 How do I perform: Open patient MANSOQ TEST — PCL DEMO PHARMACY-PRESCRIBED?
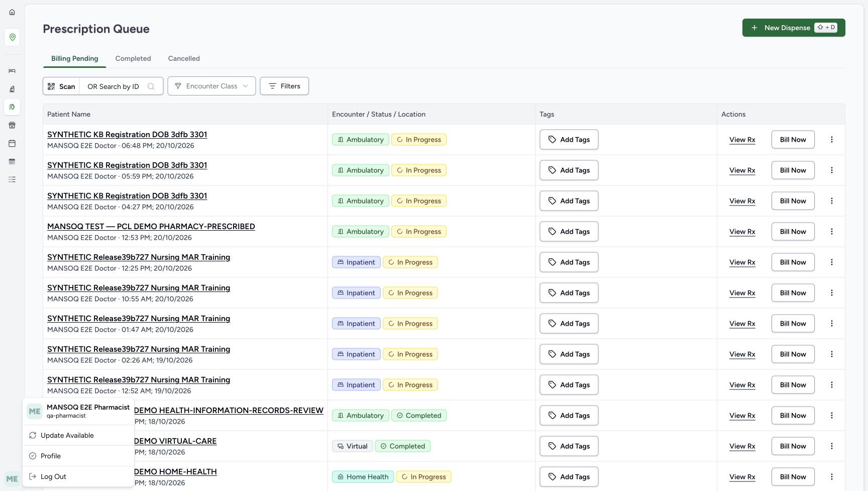coord(151,227)
